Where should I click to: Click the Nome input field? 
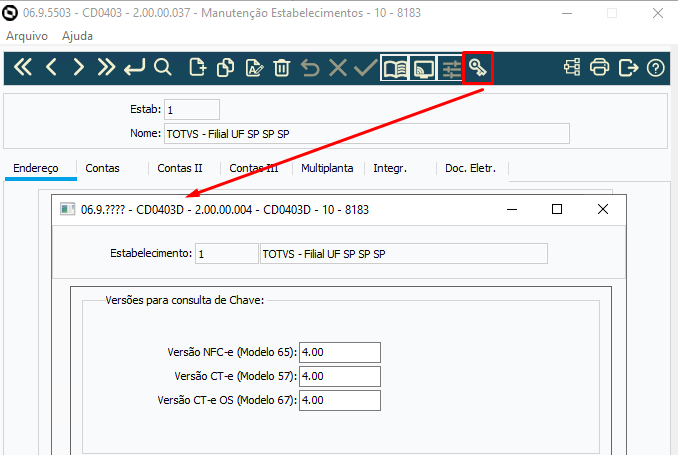point(367,134)
